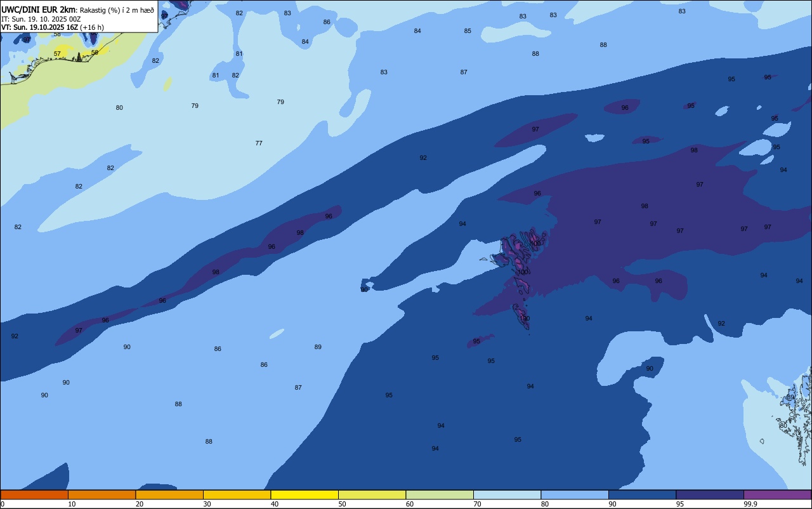Pick the 40–50 bright yellow legend swatch

point(304,494)
